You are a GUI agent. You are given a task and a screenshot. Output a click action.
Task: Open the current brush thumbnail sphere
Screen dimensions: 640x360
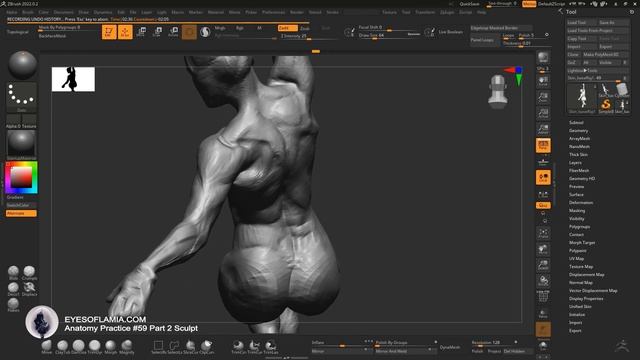coord(22,65)
